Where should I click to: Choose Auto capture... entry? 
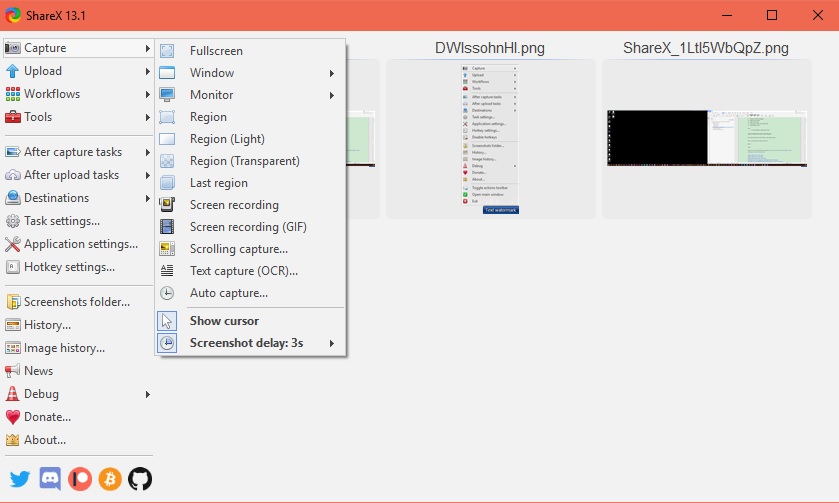point(250,293)
